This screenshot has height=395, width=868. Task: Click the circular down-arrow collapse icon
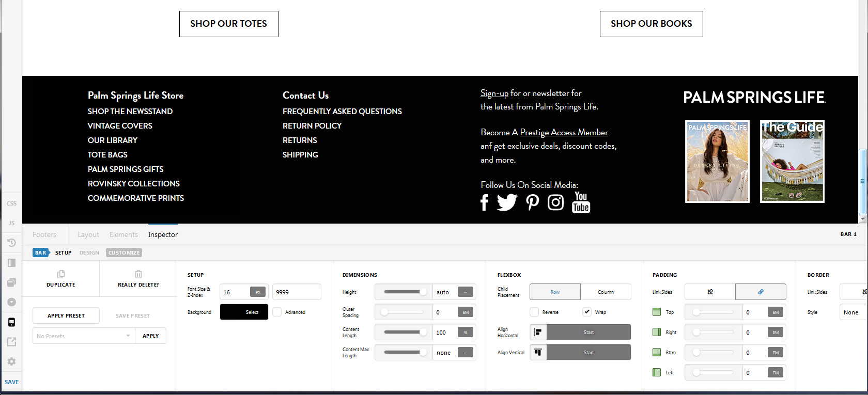tap(11, 302)
